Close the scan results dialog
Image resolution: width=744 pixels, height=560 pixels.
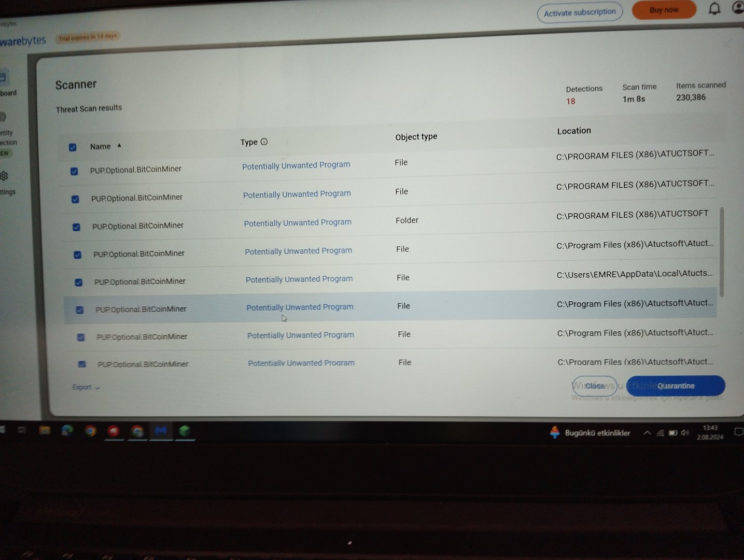click(595, 386)
